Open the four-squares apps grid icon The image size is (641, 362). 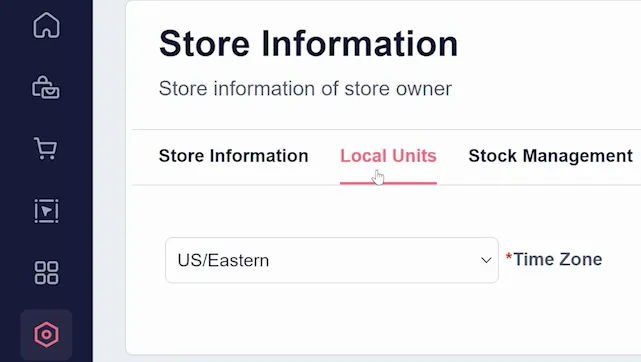[x=46, y=273]
